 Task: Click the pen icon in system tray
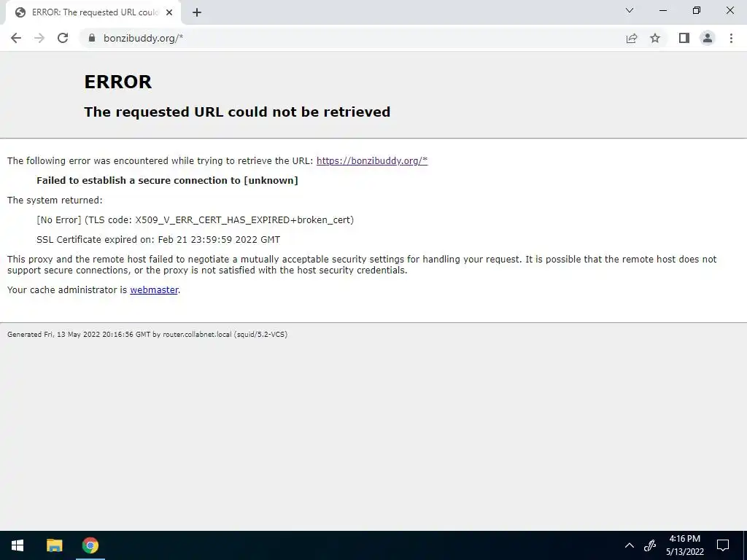pos(650,545)
